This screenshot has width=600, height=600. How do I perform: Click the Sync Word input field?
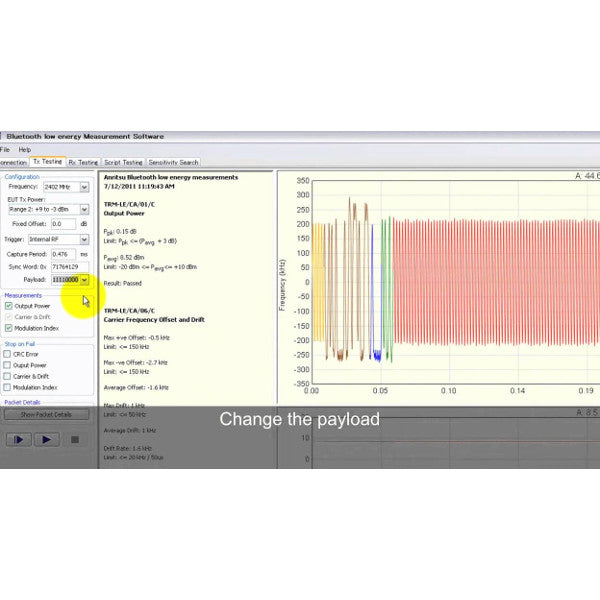[69, 267]
